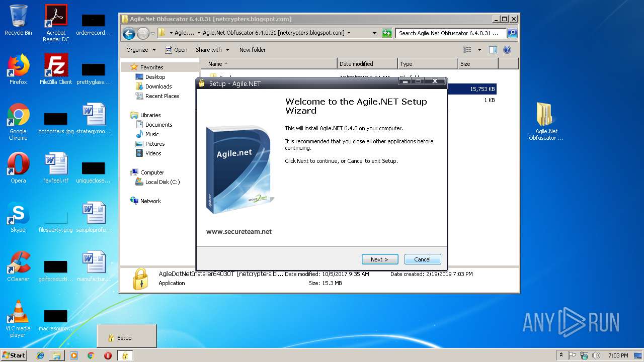Click the taskbar clock showing 7:03 PM
This screenshot has height=362, width=644.
(x=618, y=355)
